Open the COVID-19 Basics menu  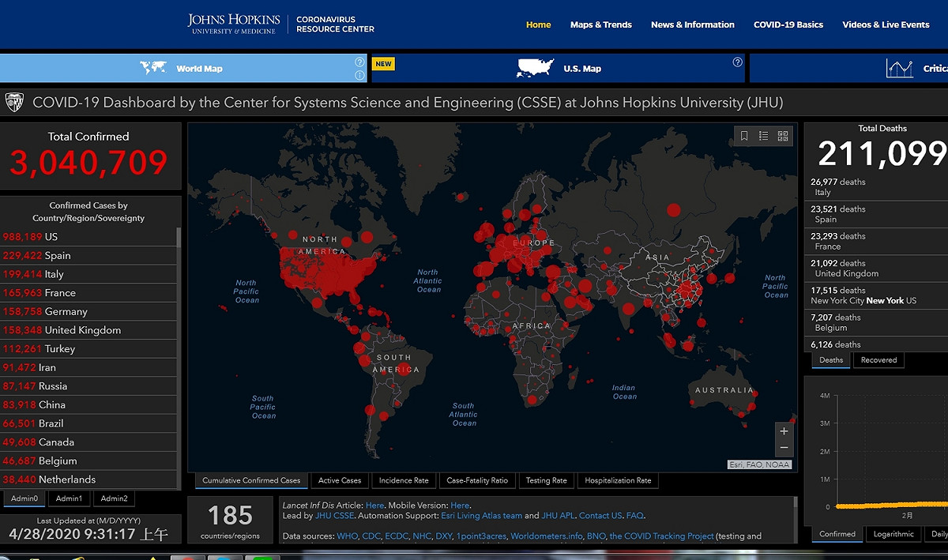[788, 24]
